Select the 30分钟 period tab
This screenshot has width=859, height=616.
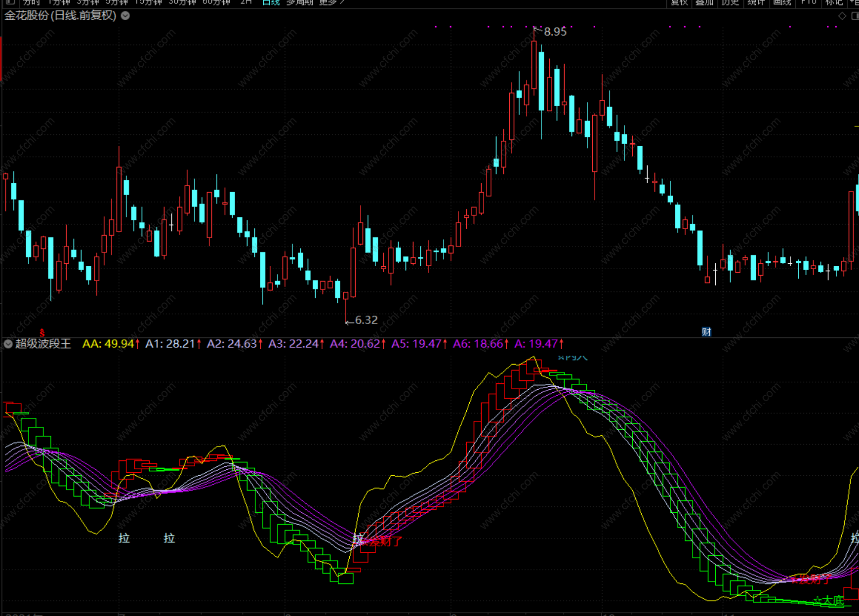point(182,2)
